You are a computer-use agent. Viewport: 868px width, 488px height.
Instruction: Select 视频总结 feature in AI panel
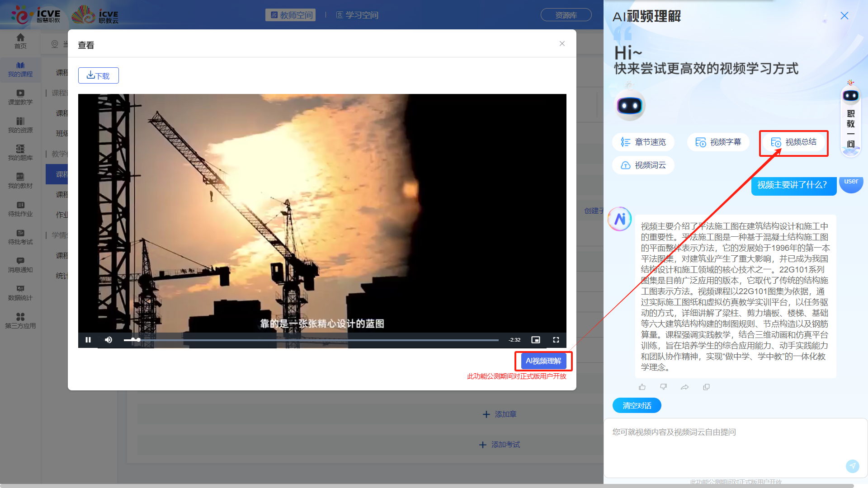[x=793, y=142]
